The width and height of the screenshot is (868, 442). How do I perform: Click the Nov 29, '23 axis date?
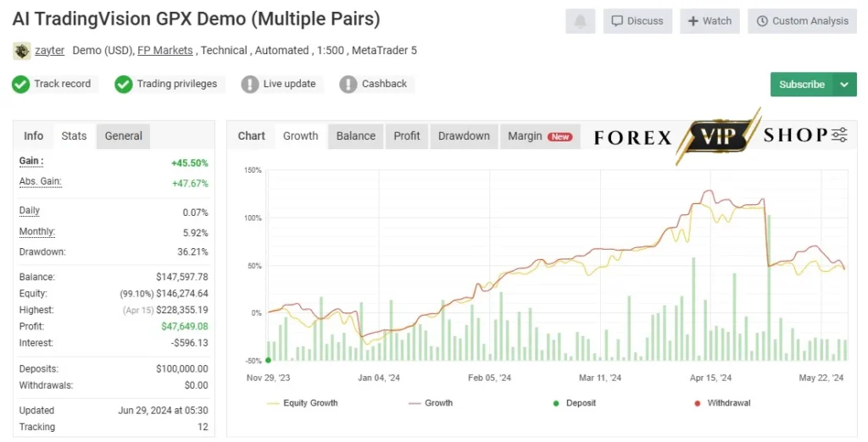[269, 378]
